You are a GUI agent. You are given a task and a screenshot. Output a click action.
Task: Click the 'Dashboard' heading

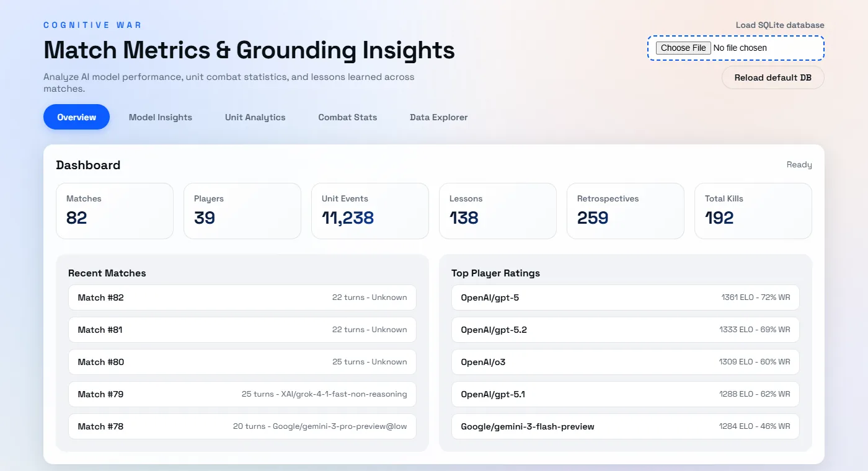[x=88, y=165]
